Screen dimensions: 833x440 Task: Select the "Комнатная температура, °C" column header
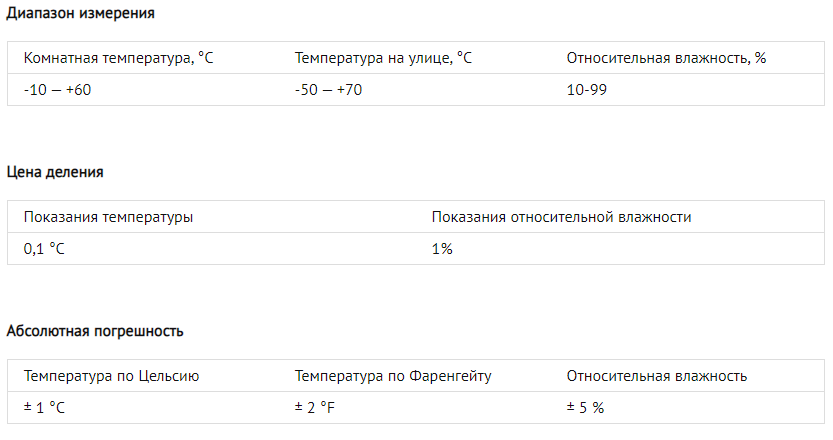[x=118, y=58]
